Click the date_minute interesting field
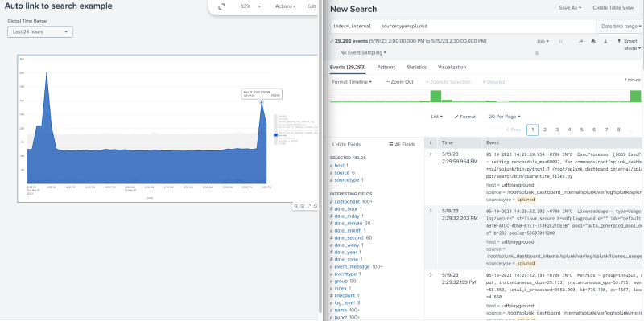The image size is (644, 321). (x=349, y=224)
